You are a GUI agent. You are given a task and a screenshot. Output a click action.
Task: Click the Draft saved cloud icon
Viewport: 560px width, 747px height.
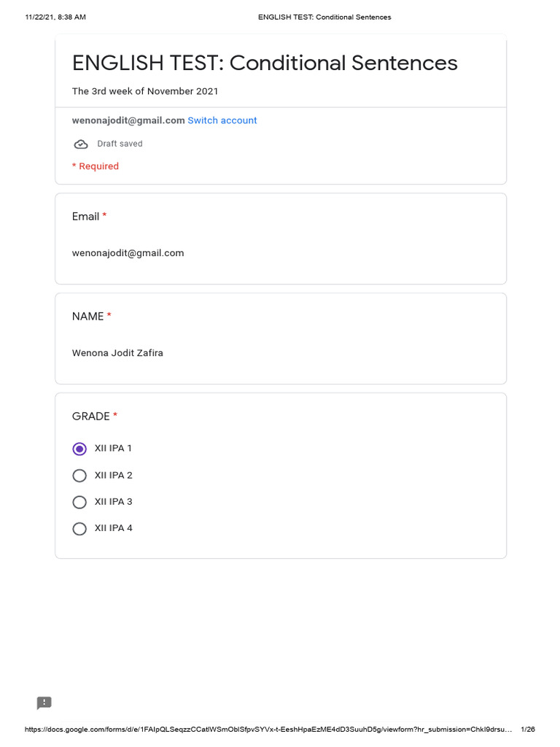80,144
